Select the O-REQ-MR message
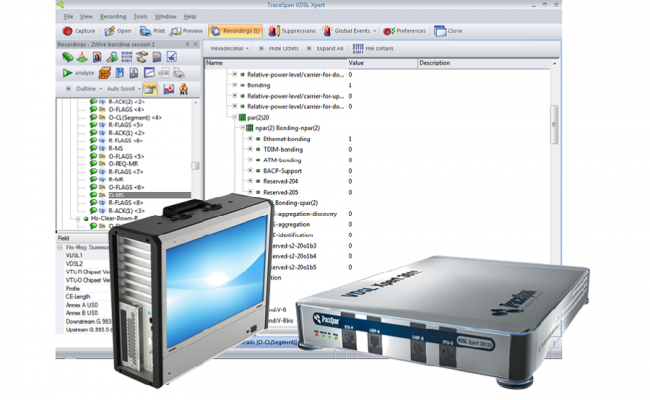The width and height of the screenshot is (650, 400). click(123, 164)
